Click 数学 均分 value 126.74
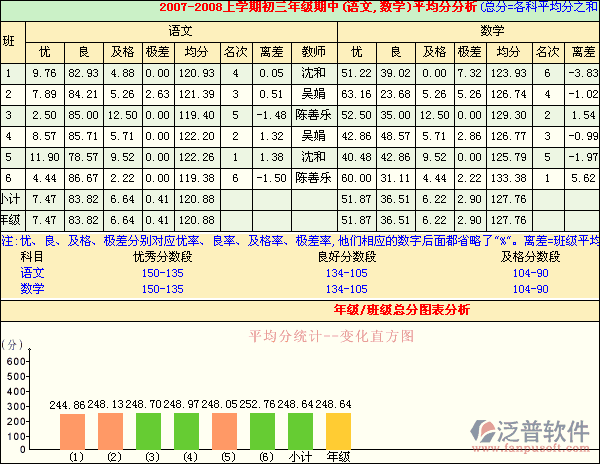This screenshot has height=464, width=600. (x=509, y=94)
